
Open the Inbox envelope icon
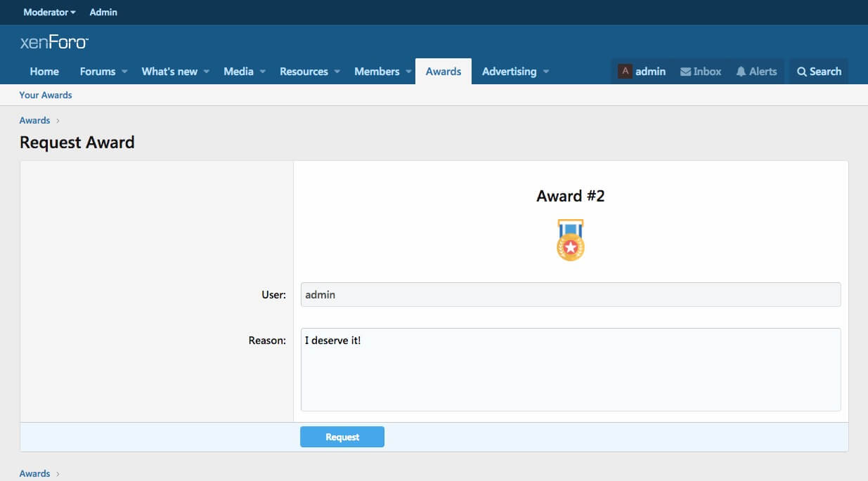tap(685, 72)
